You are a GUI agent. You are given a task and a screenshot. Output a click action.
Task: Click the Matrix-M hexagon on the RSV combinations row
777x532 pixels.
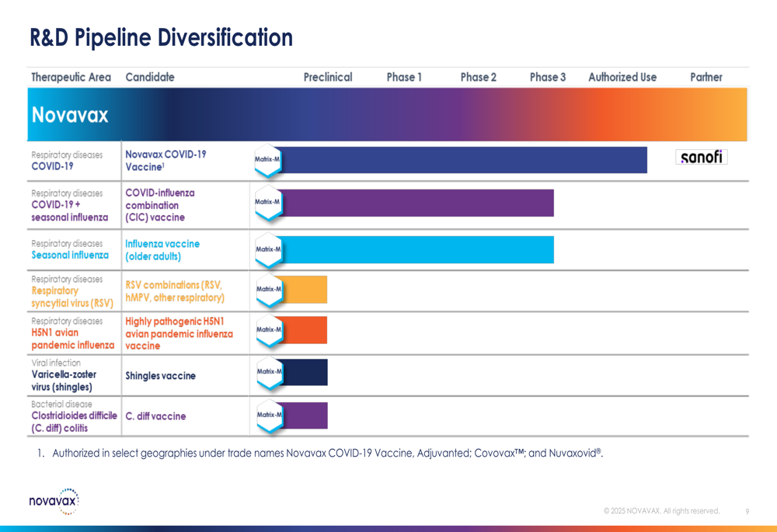coord(269,289)
